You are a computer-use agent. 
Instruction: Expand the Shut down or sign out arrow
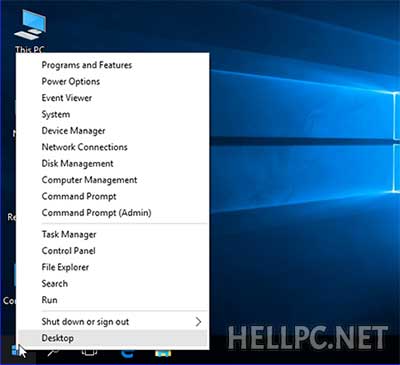click(x=198, y=322)
